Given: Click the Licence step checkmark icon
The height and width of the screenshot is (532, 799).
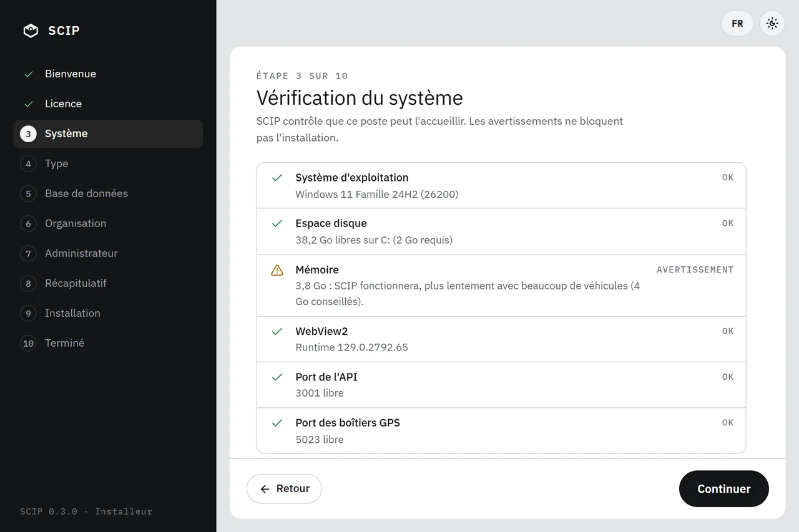Looking at the screenshot, I should tap(29, 104).
